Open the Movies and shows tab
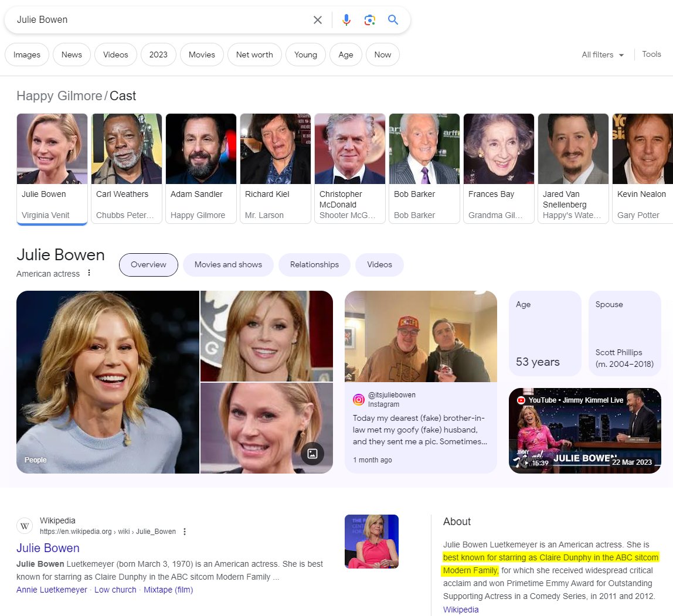 (x=229, y=265)
